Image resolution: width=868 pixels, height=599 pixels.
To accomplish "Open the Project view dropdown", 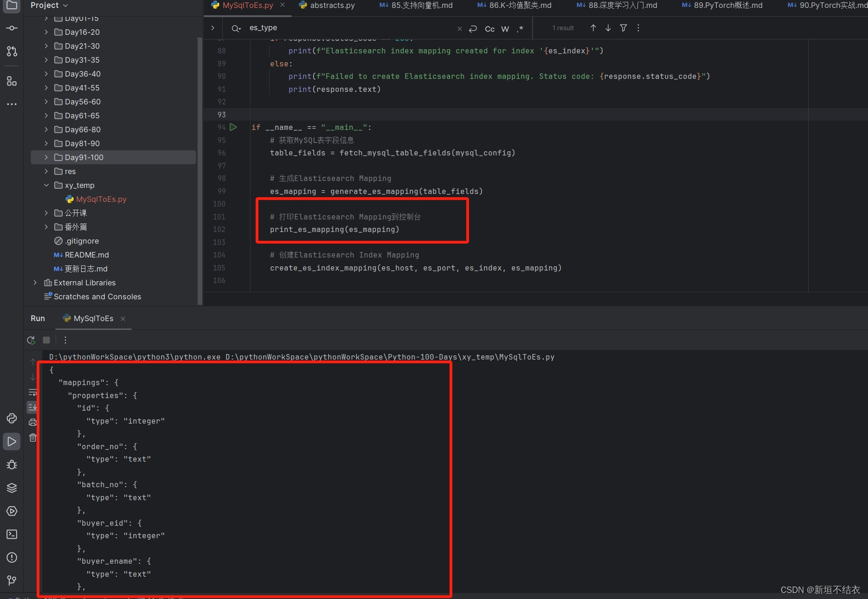I will click(x=49, y=5).
